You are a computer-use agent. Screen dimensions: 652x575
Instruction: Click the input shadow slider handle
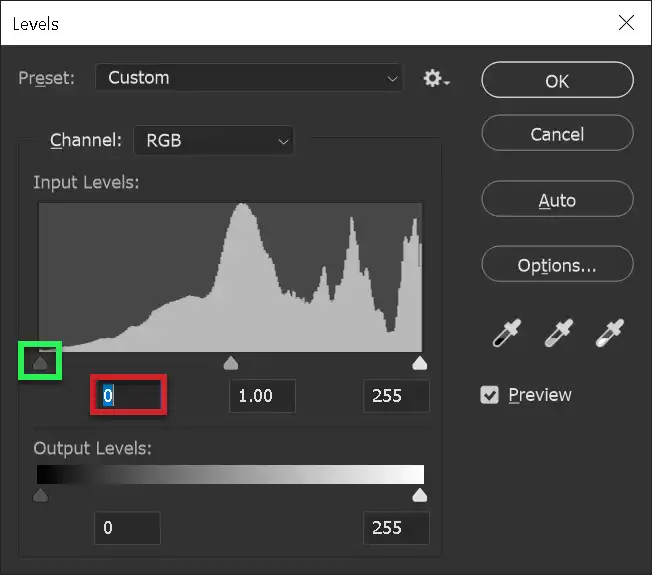pyautogui.click(x=40, y=362)
